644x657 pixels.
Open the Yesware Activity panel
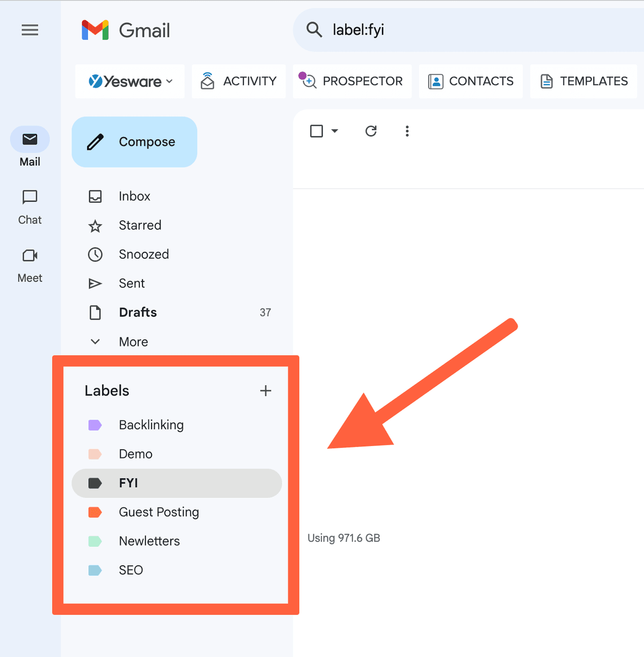point(238,81)
